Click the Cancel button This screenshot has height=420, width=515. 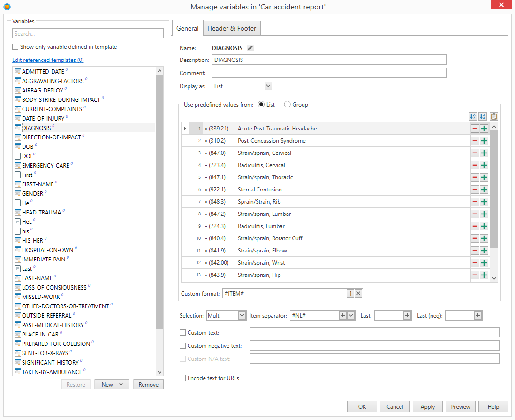coord(395,407)
